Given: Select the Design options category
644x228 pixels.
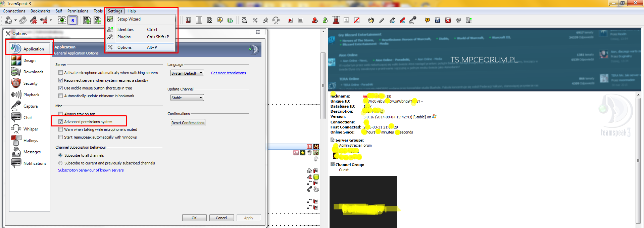Looking at the screenshot, I should coord(30,61).
